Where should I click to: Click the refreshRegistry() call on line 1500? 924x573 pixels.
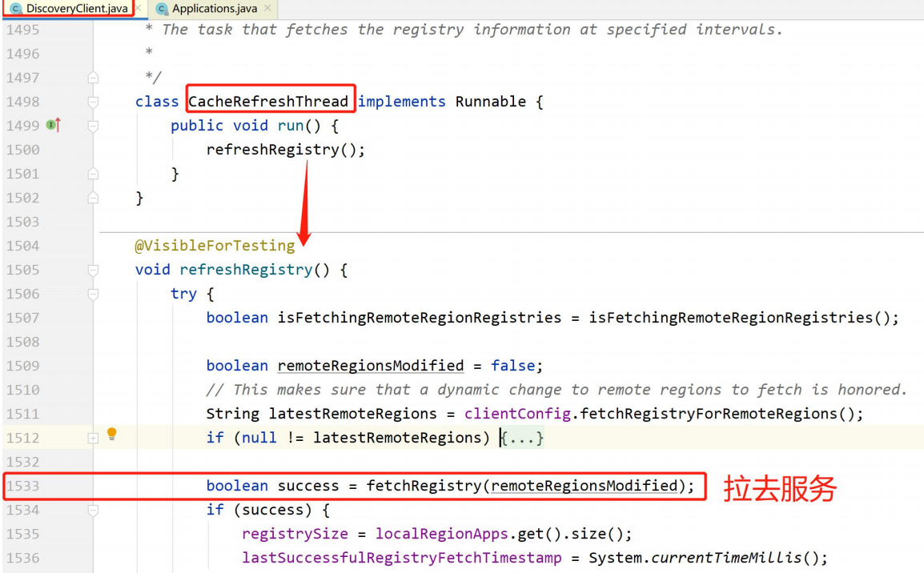click(285, 150)
